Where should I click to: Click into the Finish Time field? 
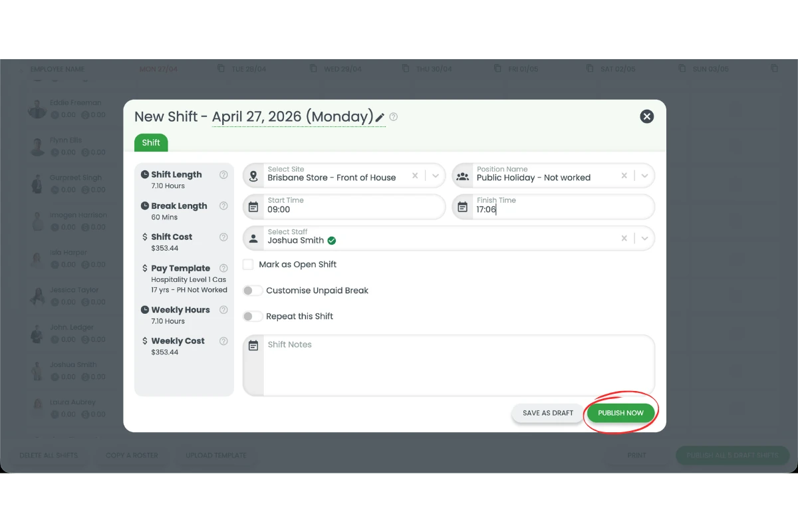[553, 207]
